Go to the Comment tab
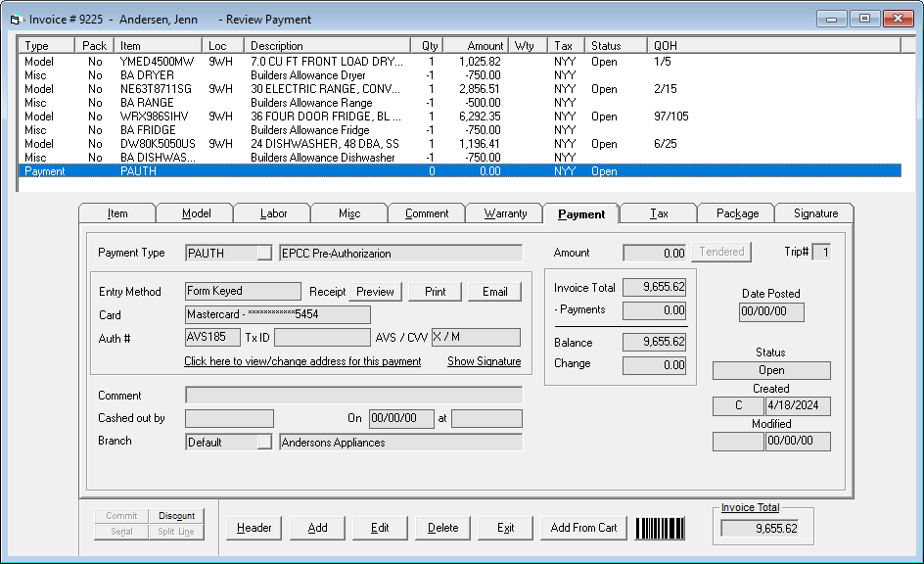Screen dimensions: 924x564 [x=427, y=213]
